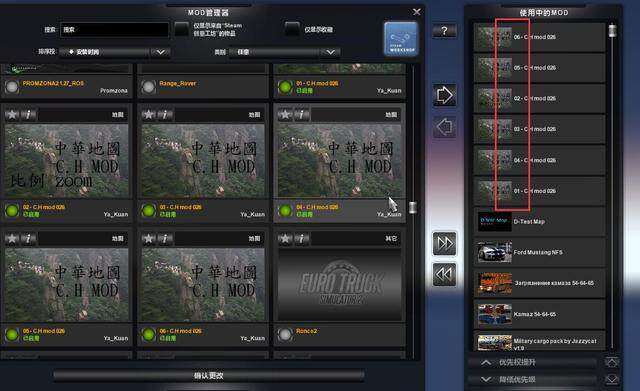
Task: Favorite the 05 - C.H mod 026 card star
Action: click(12, 238)
